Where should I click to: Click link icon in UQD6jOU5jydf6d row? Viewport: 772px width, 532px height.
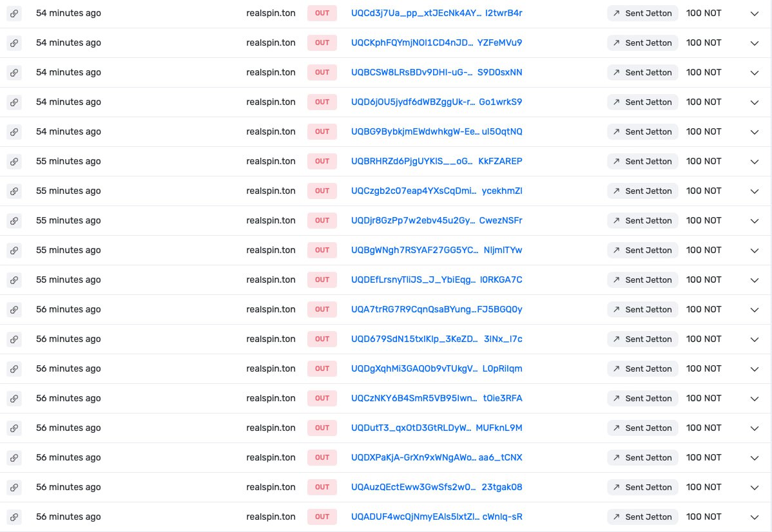point(14,102)
